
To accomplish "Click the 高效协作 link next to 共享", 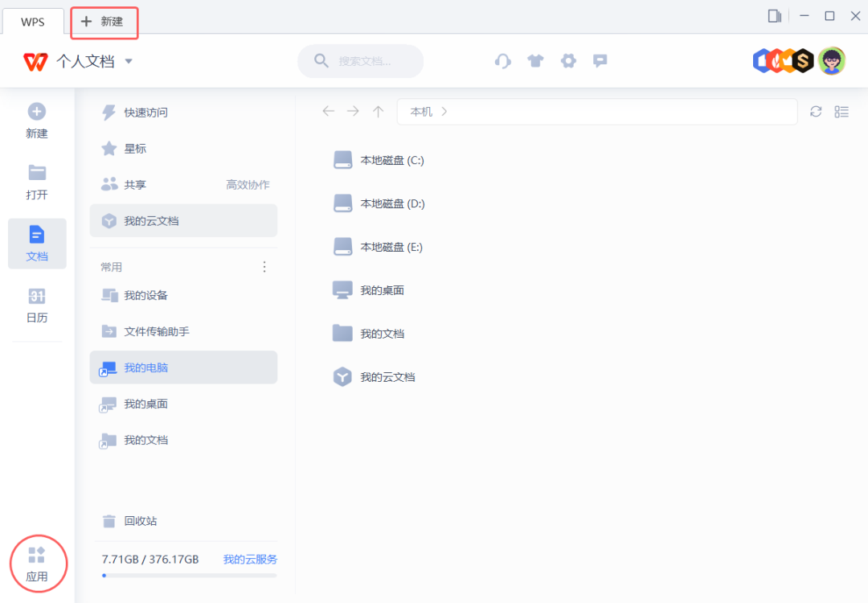I will [248, 185].
